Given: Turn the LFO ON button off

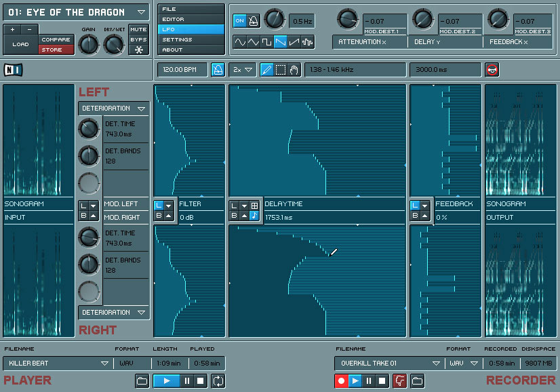Looking at the screenshot, I should pyautogui.click(x=239, y=21).
